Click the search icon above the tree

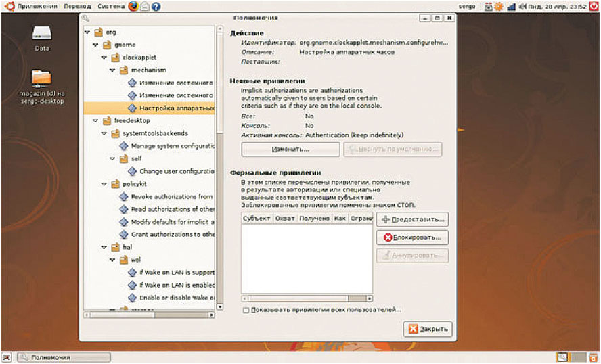pos(85,18)
